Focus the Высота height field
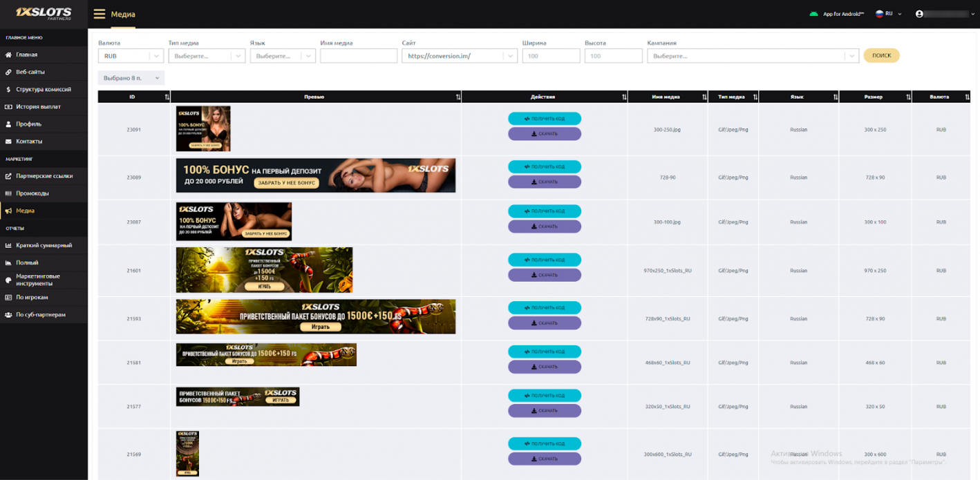Viewport: 980px width, 480px height. pyautogui.click(x=613, y=56)
